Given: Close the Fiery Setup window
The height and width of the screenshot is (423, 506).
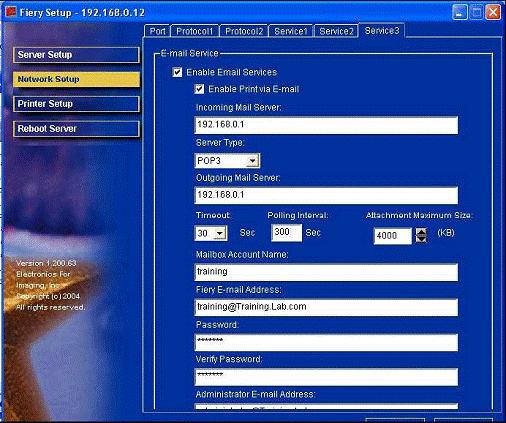Looking at the screenshot, I should click(x=493, y=12).
